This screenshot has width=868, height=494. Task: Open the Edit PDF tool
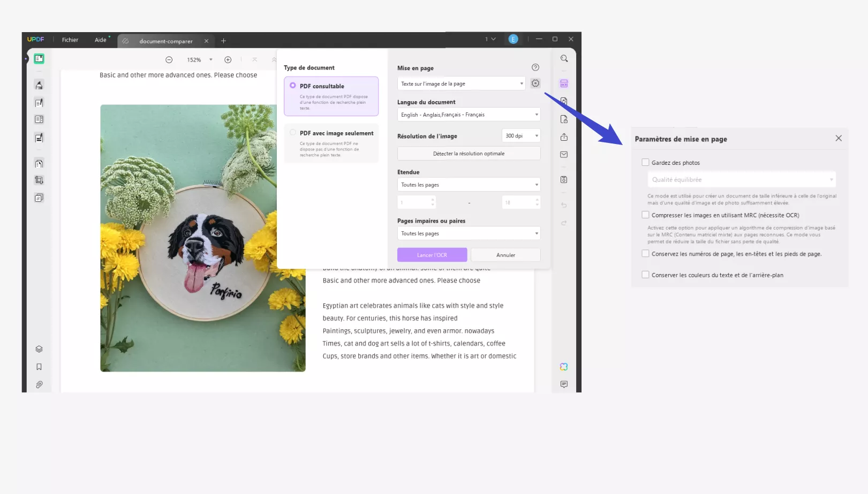[39, 103]
